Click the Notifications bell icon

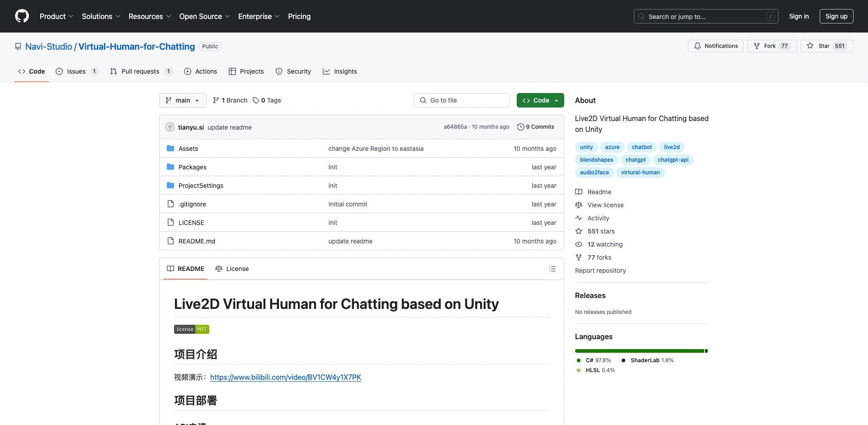pyautogui.click(x=698, y=46)
